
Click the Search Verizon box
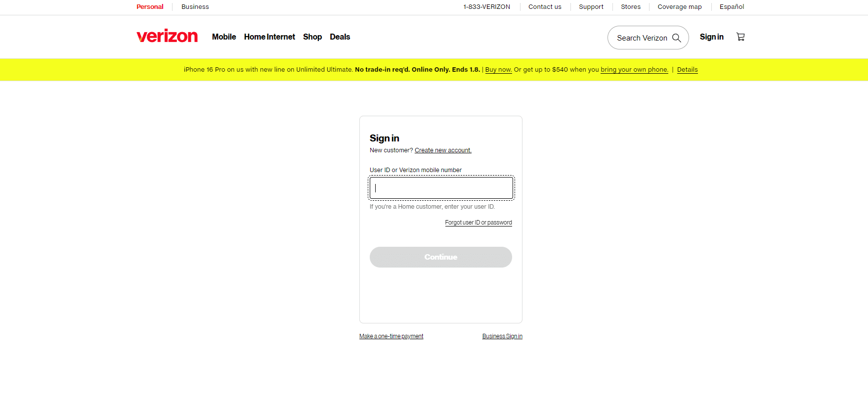click(x=648, y=38)
